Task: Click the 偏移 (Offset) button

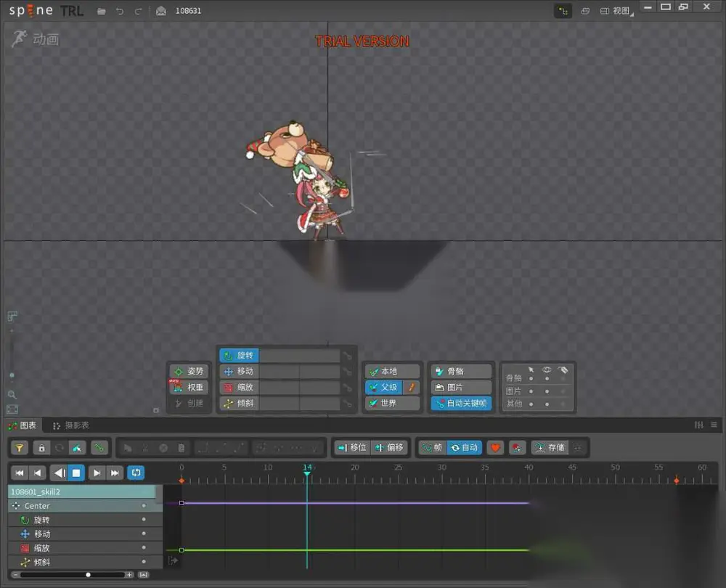Action: pos(389,448)
